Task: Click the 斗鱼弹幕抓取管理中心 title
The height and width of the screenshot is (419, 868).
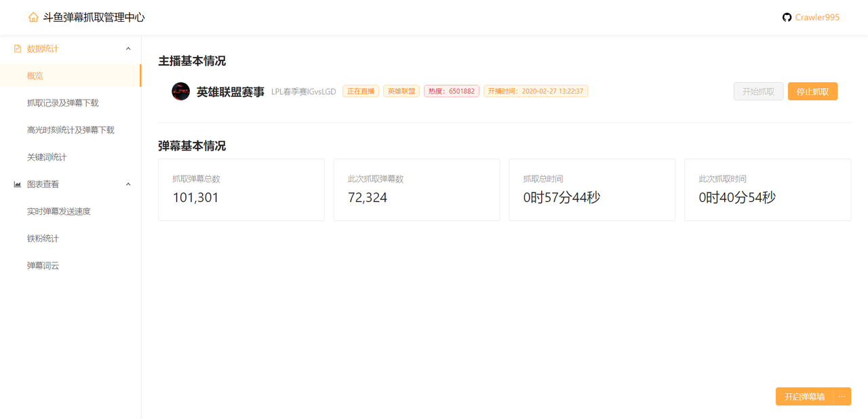Action: (x=94, y=18)
